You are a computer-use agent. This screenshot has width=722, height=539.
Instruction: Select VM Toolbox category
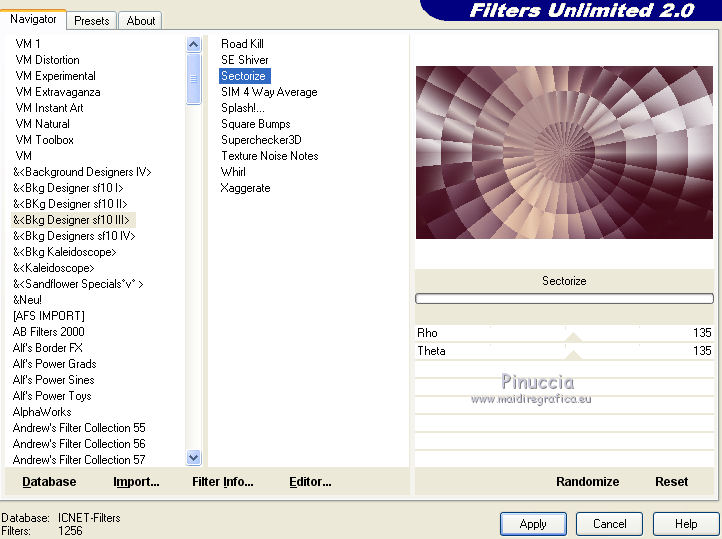coord(44,140)
